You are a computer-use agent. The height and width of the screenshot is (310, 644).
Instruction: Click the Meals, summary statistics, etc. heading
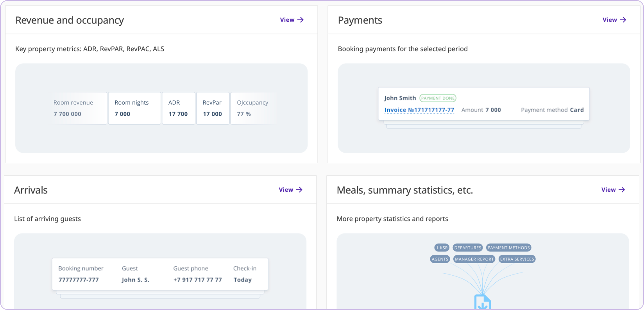pos(405,190)
